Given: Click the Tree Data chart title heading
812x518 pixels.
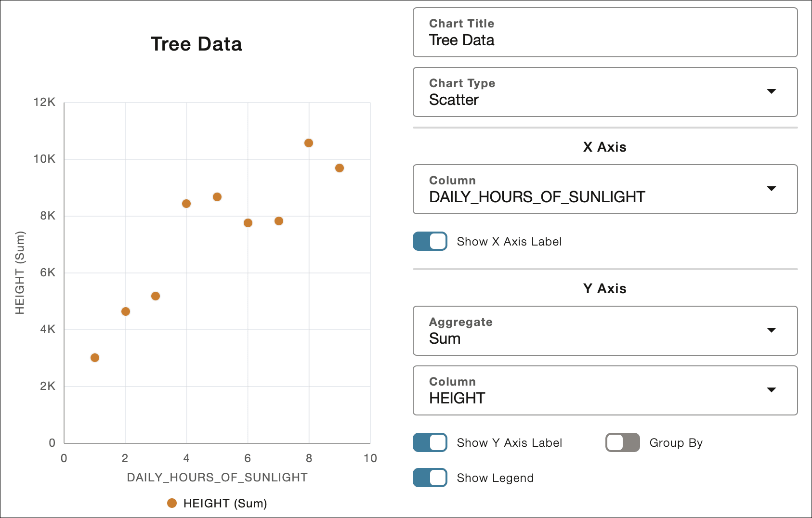Looking at the screenshot, I should click(x=196, y=44).
